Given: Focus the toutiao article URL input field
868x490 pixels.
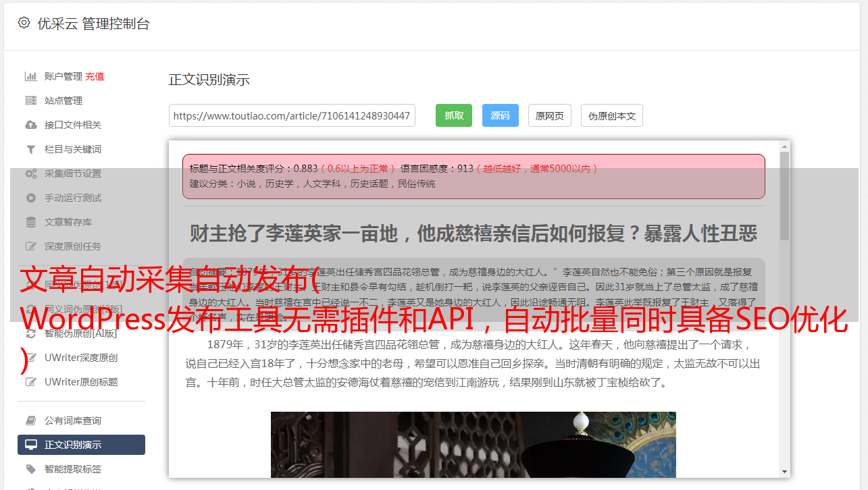Looking at the screenshot, I should 292,115.
